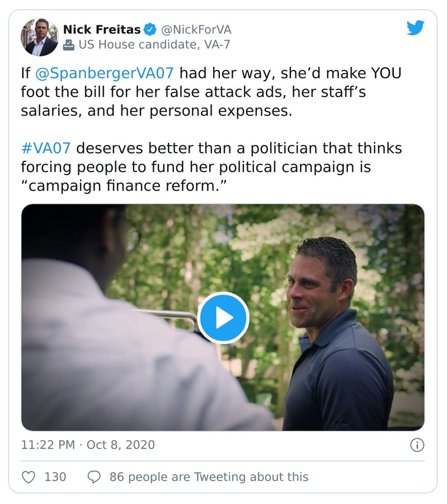This screenshot has height=504, width=447.
Task: Play the embedded campaign video
Action: point(223,318)
